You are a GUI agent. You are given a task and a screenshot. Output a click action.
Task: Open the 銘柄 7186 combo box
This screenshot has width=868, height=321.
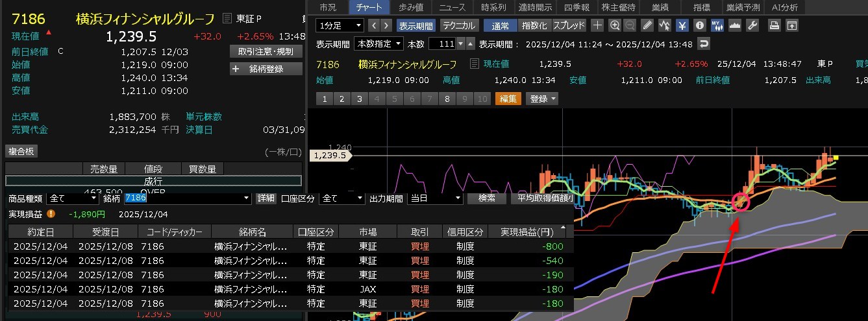pos(188,198)
